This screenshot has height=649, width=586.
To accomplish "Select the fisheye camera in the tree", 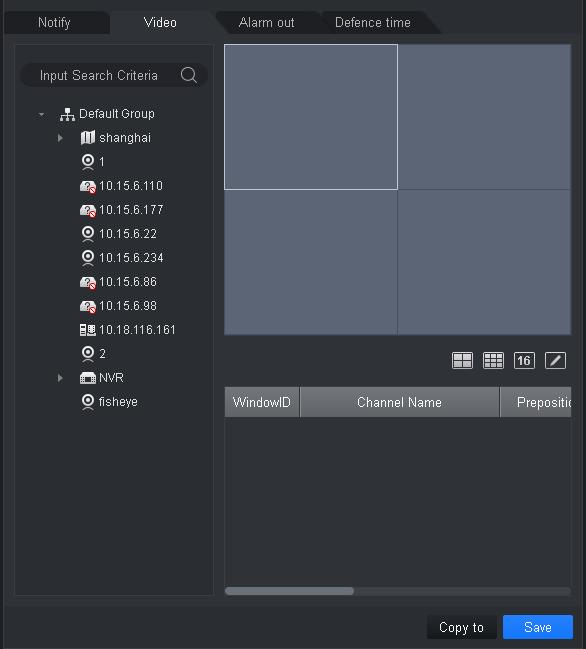I will 109,401.
